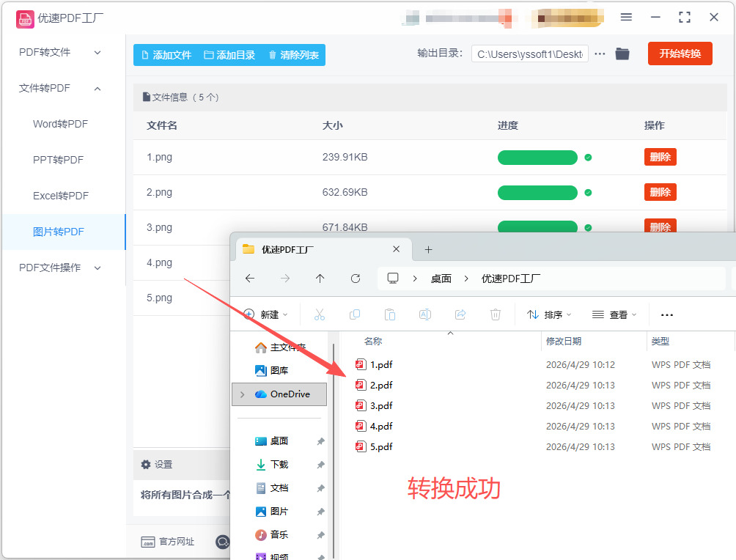
Task: Click 桌面 in the address breadcrumb
Action: coord(441,279)
